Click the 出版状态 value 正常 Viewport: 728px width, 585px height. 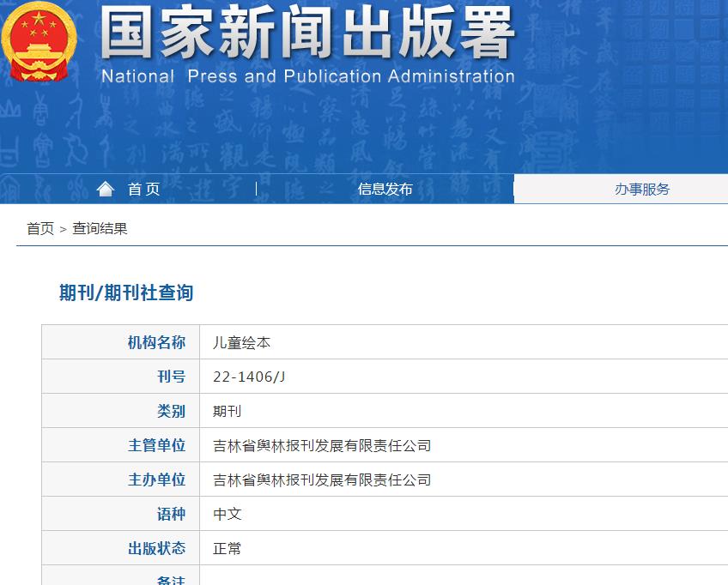(227, 547)
